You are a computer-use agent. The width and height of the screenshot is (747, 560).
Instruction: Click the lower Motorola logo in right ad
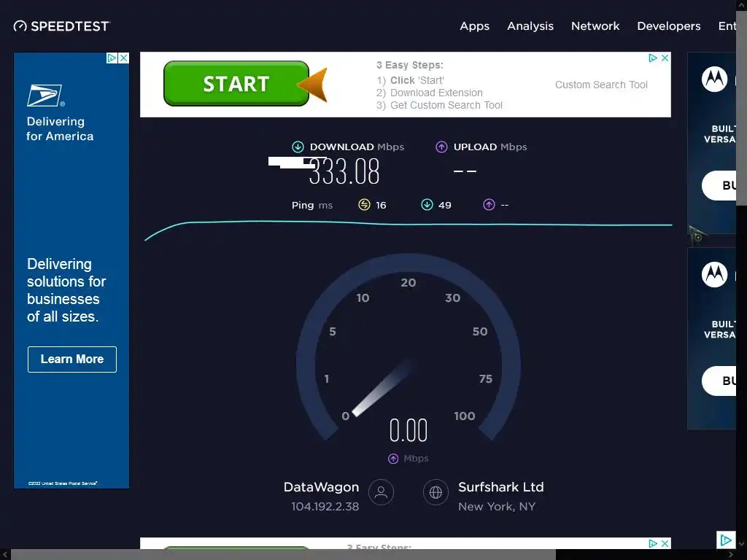coord(714,274)
